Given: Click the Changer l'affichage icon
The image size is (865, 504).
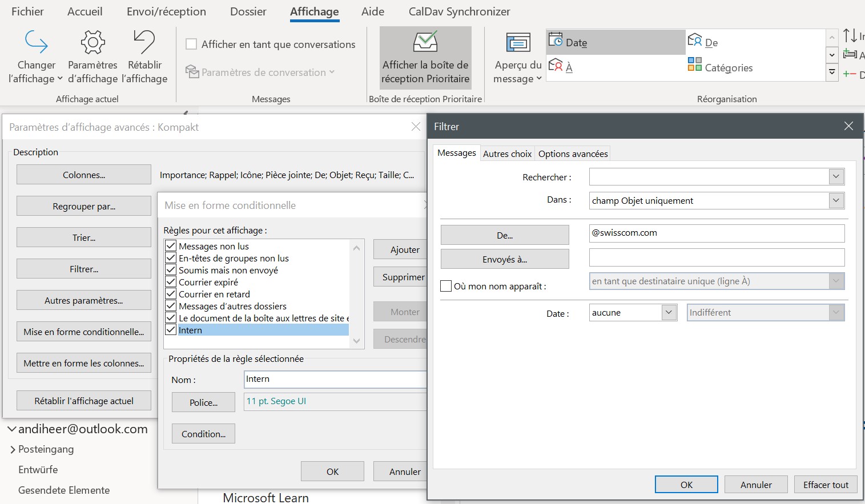Looking at the screenshot, I should 36,43.
